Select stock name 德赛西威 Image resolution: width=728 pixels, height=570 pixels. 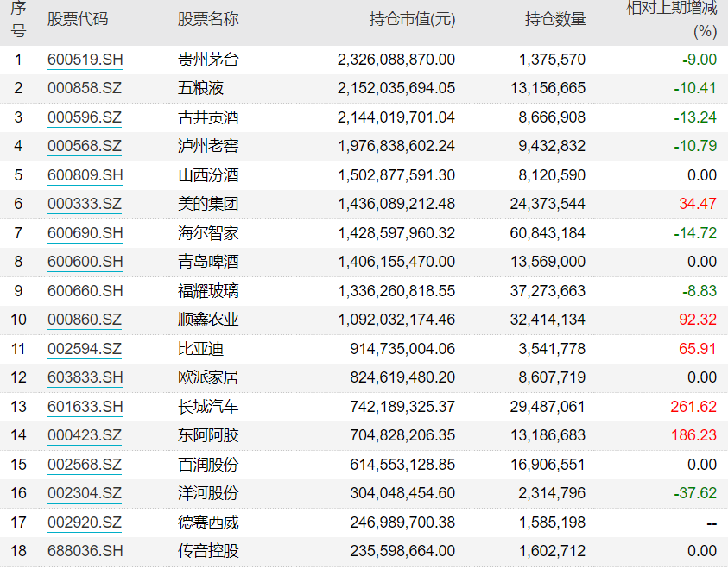pyautogui.click(x=208, y=522)
